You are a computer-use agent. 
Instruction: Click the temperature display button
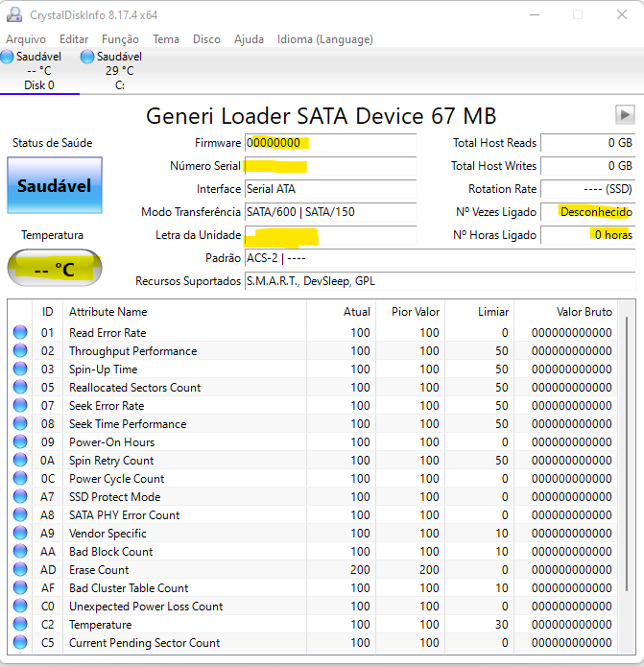click(x=55, y=268)
